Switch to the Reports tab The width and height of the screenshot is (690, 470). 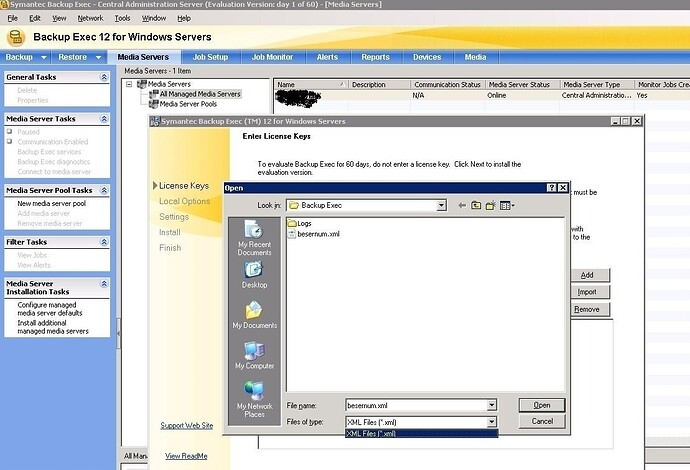[375, 57]
